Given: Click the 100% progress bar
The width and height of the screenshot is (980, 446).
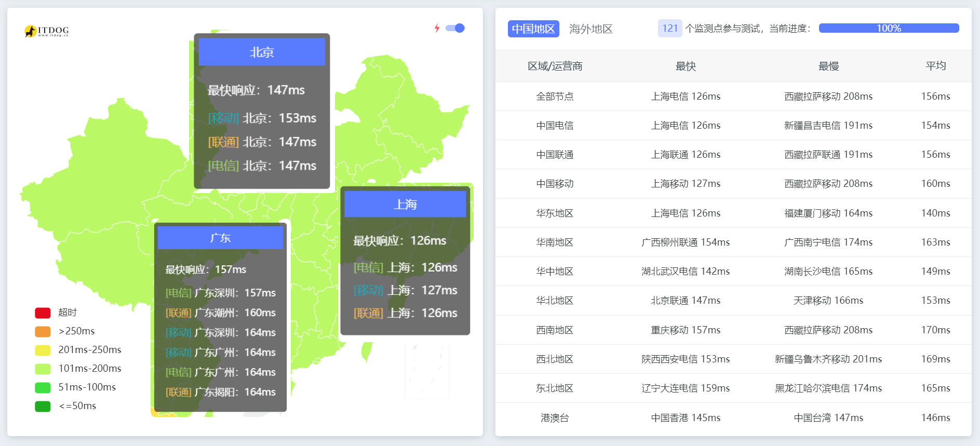Looking at the screenshot, I should pyautogui.click(x=888, y=28).
